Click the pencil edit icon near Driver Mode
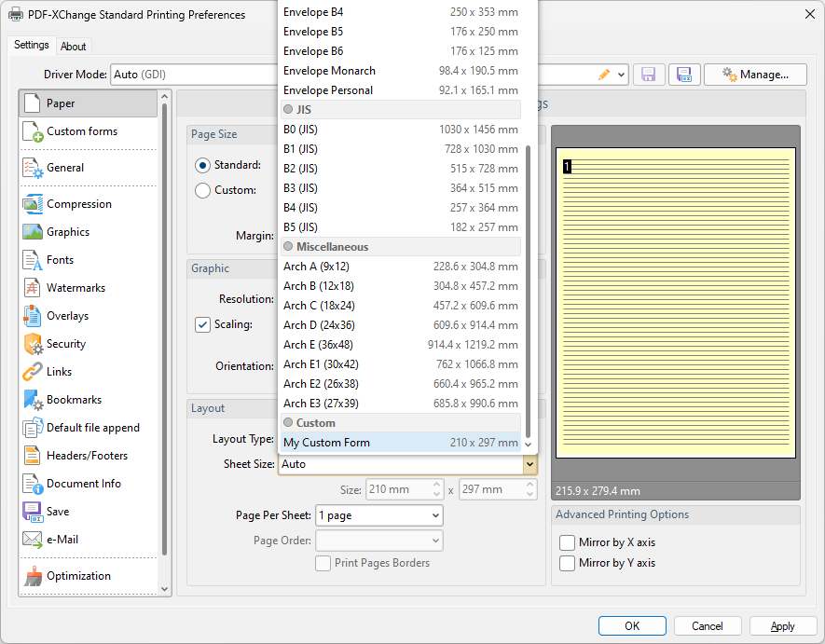The image size is (825, 644). 604,75
